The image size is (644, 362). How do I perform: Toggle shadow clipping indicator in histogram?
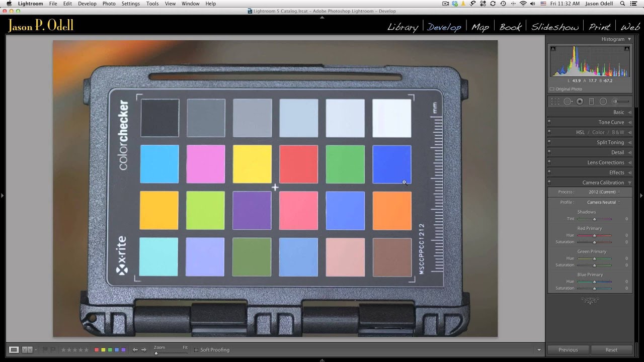[553, 49]
